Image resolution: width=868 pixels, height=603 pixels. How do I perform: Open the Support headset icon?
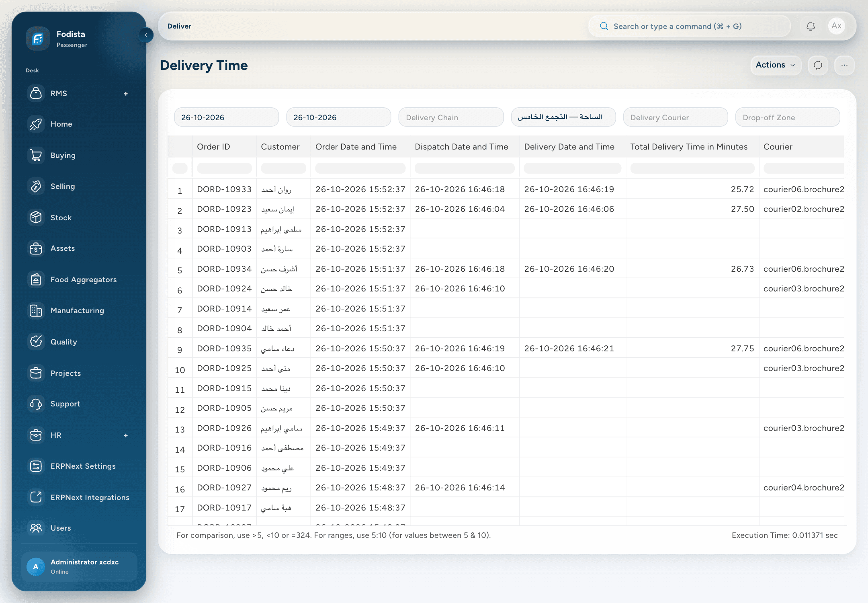click(x=36, y=404)
